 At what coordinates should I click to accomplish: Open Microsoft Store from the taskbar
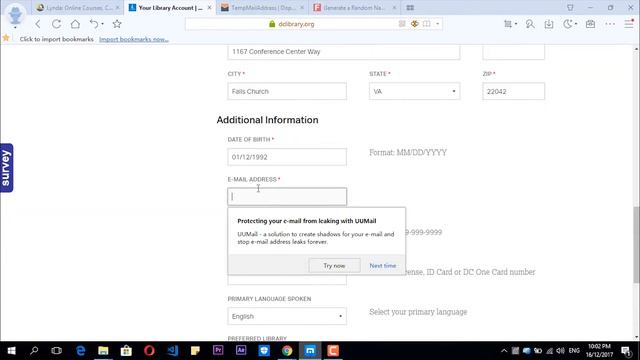point(126,351)
